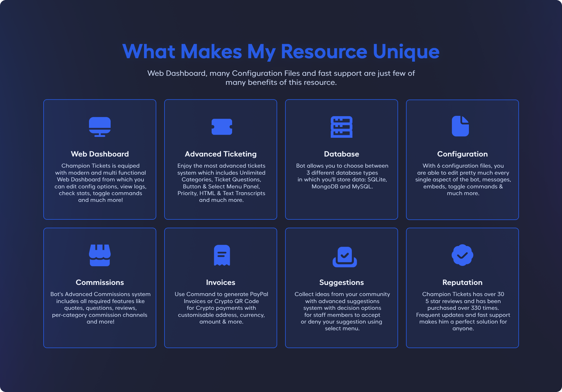Click the Advanced Ticketing ticket icon
The image size is (562, 392).
click(x=222, y=127)
